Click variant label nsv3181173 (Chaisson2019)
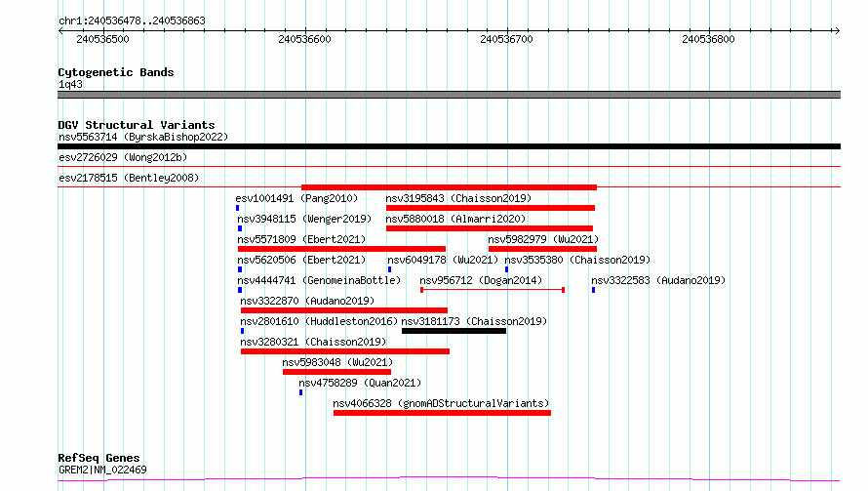The width and height of the screenshot is (868, 491). pos(474,321)
